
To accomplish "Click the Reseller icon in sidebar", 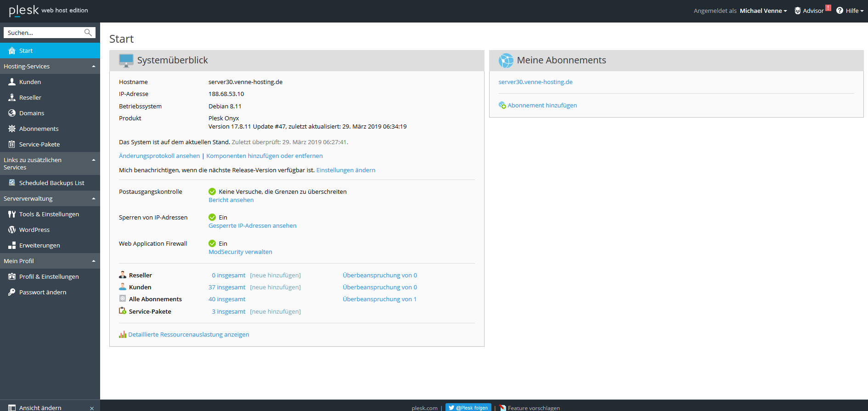I will 12,97.
